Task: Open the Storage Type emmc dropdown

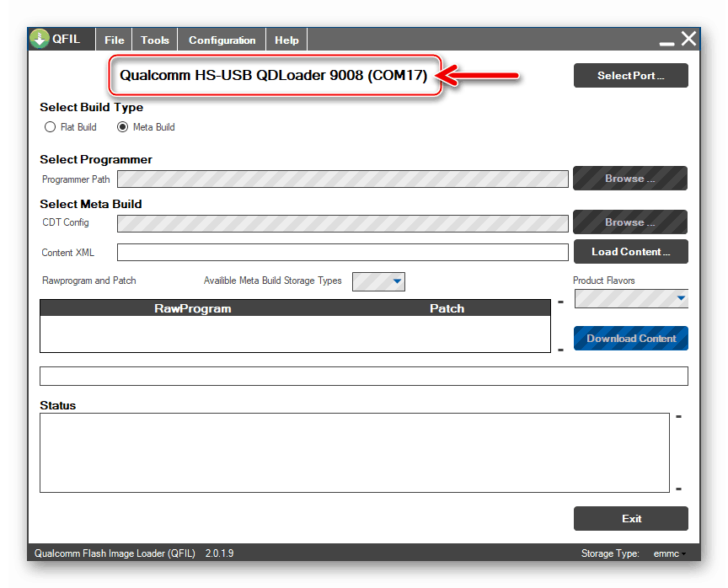Action: (x=670, y=553)
